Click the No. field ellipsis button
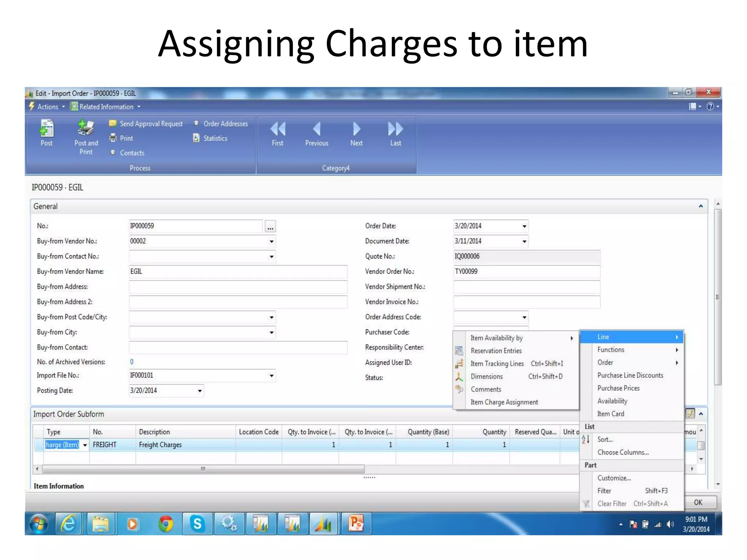The height and width of the screenshot is (560, 747). point(270,226)
